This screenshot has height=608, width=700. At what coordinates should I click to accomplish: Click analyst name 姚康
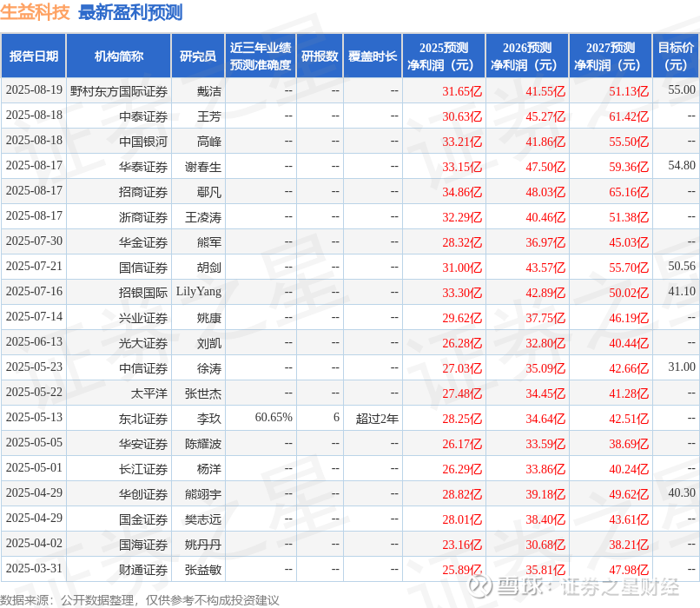point(209,318)
